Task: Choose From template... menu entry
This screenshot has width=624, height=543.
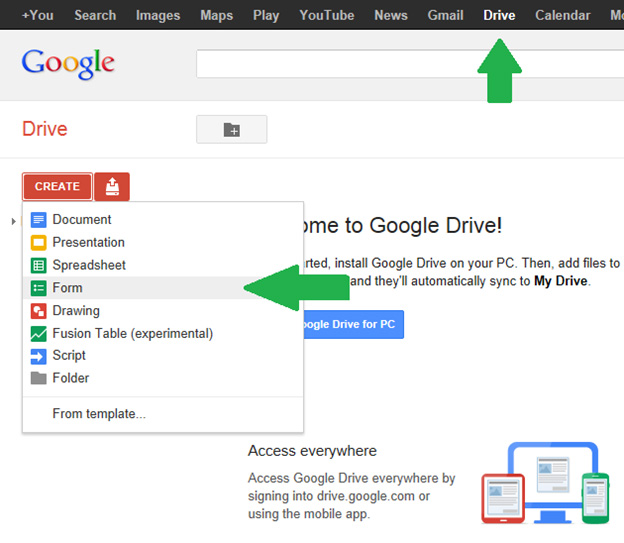Action: [x=99, y=414]
